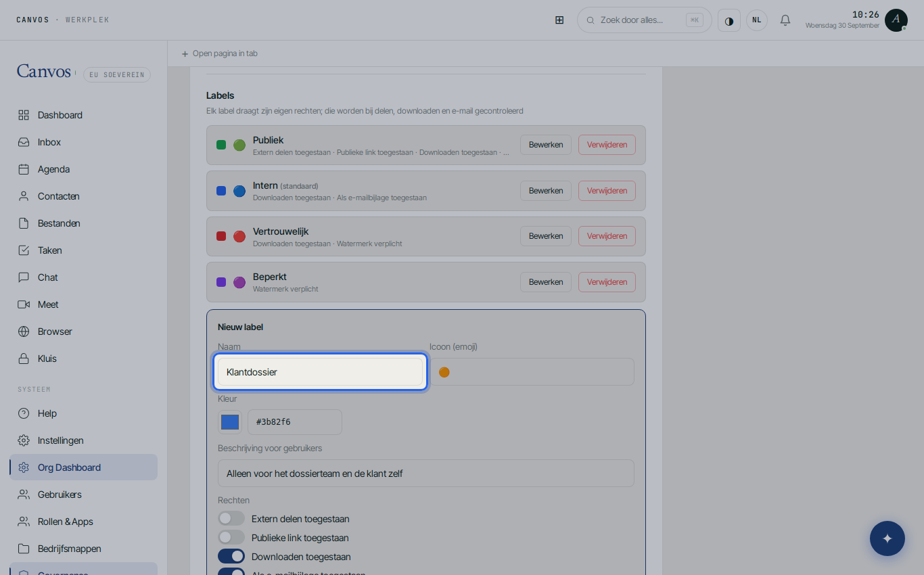
Task: Click the Canvos logo in the sidebar
Action: 44,72
